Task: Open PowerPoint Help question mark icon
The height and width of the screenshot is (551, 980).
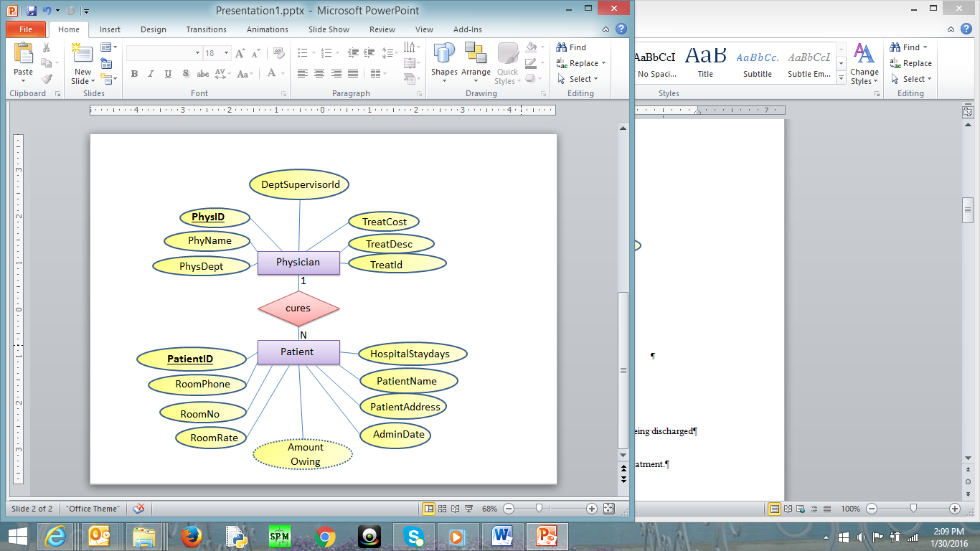Action: tap(621, 29)
